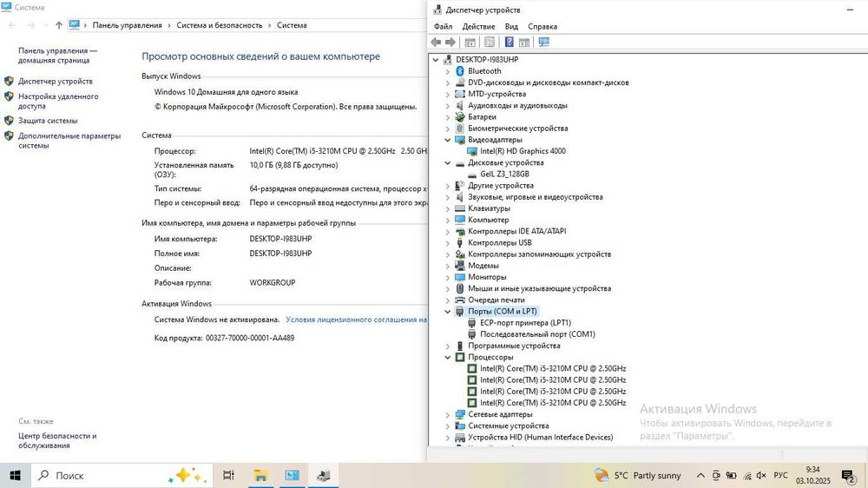Select DVD-дисководы и дисководы компакт-дисков row

(548, 82)
